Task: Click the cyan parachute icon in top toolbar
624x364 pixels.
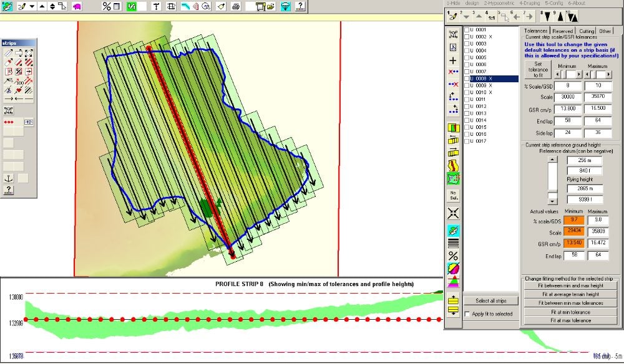Action: coord(286,6)
